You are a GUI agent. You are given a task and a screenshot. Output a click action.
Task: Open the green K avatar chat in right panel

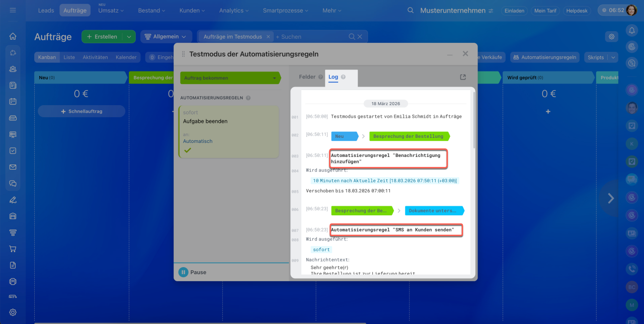click(x=632, y=144)
